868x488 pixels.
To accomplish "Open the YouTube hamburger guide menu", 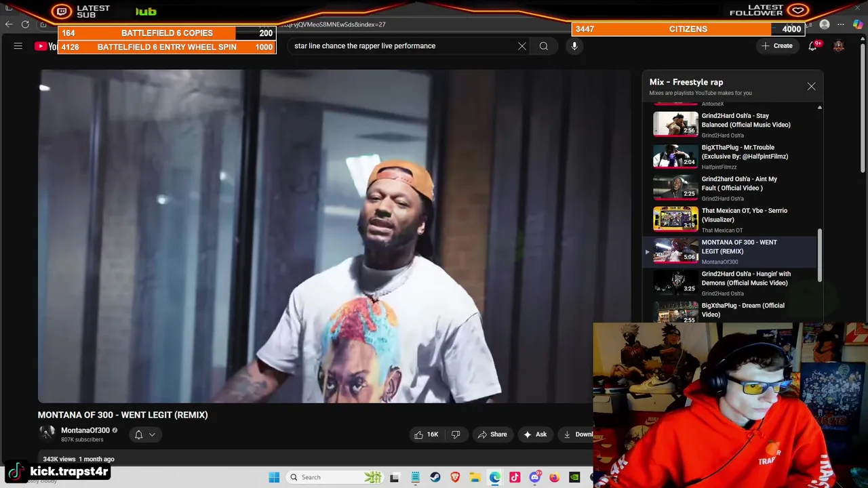I will pos(18,46).
